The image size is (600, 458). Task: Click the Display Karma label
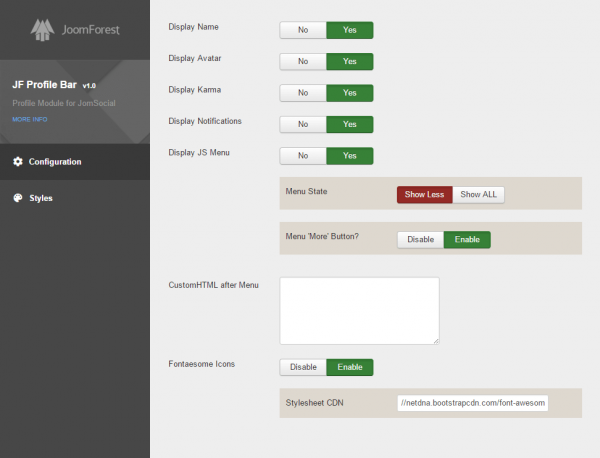[195, 90]
